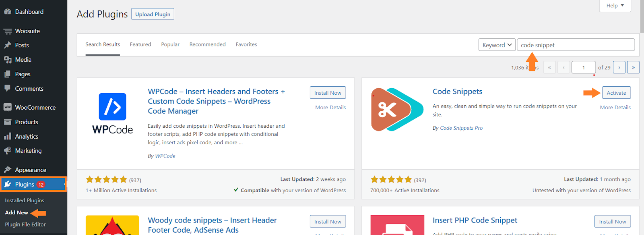The image size is (644, 235).
Task: Click the Upload Plugin button
Action: (x=153, y=14)
